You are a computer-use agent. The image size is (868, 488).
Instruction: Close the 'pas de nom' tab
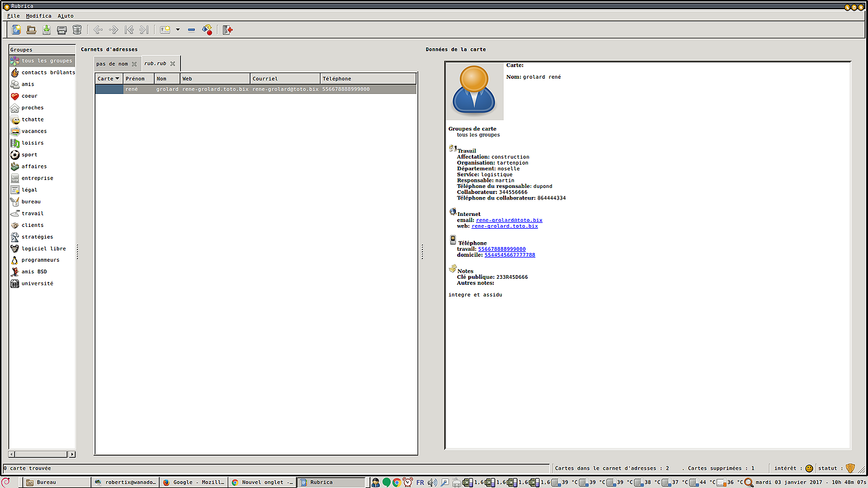pos(134,63)
